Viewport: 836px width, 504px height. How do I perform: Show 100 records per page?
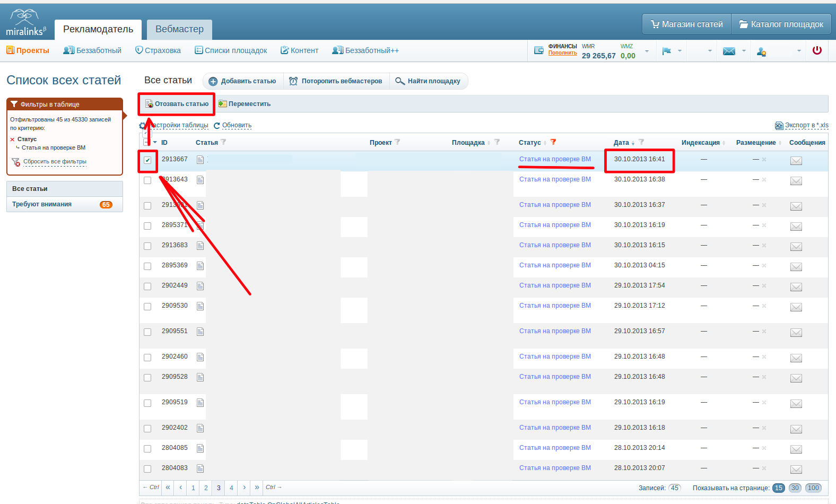click(813, 488)
